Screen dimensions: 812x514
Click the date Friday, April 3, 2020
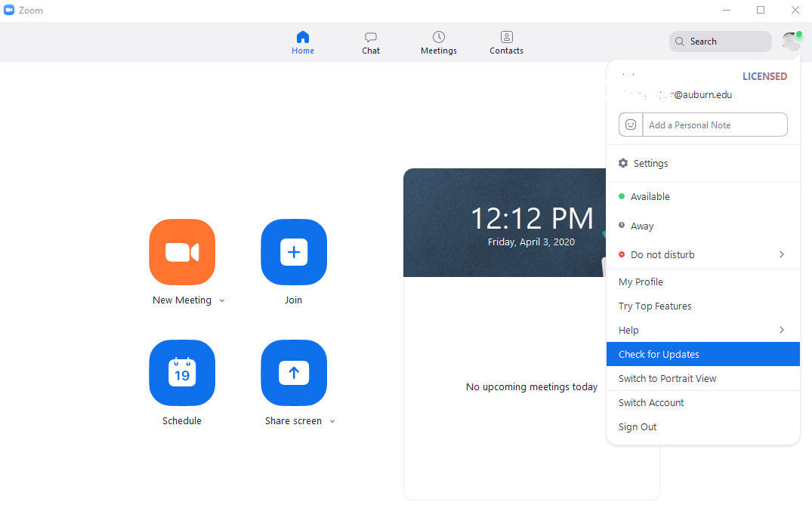tap(531, 242)
